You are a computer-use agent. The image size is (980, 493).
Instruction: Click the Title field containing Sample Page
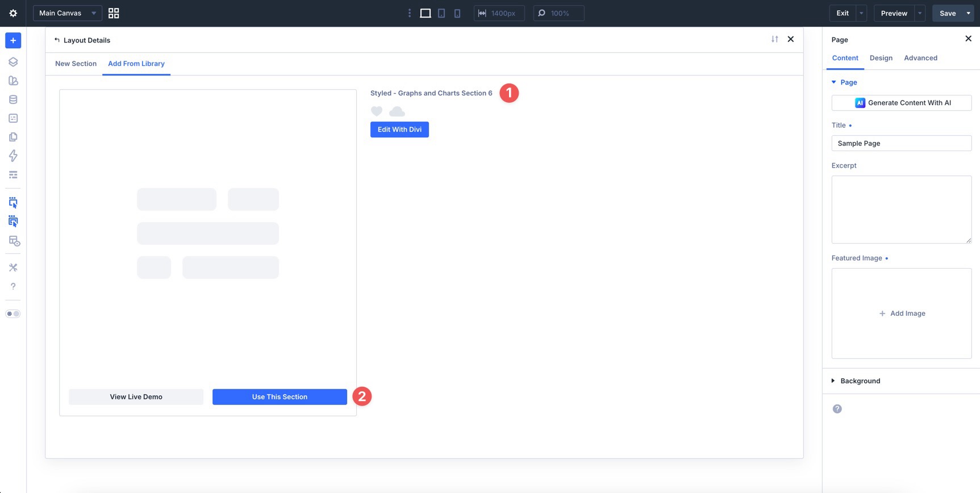point(901,143)
